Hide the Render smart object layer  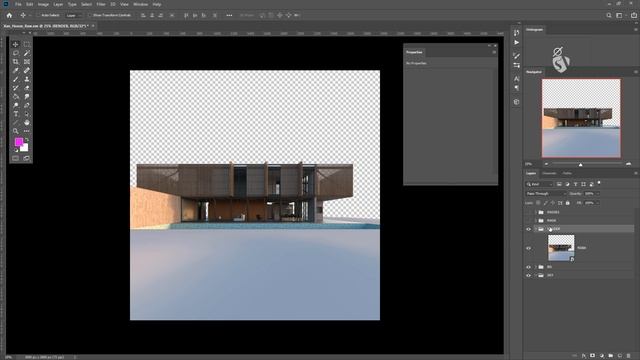point(529,248)
